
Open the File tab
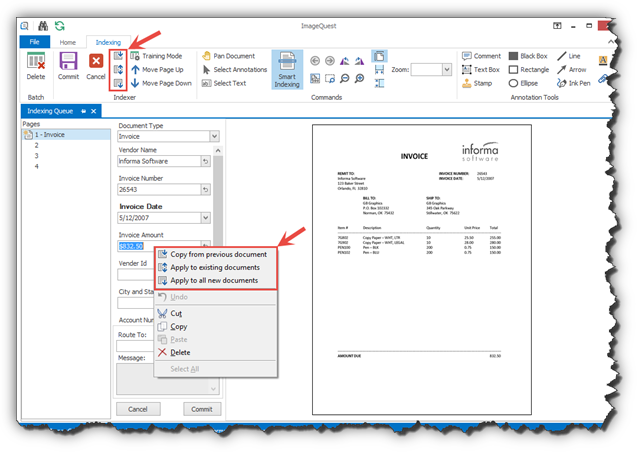click(35, 42)
